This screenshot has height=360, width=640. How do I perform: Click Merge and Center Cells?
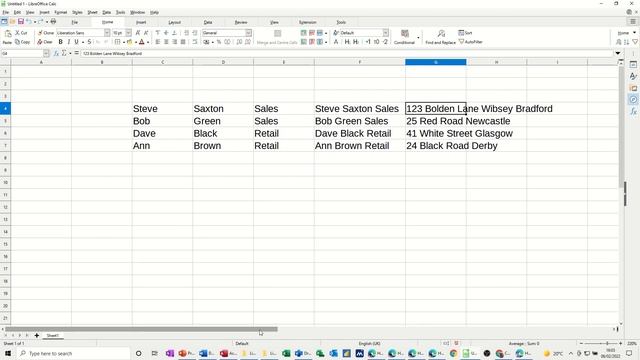point(277,38)
